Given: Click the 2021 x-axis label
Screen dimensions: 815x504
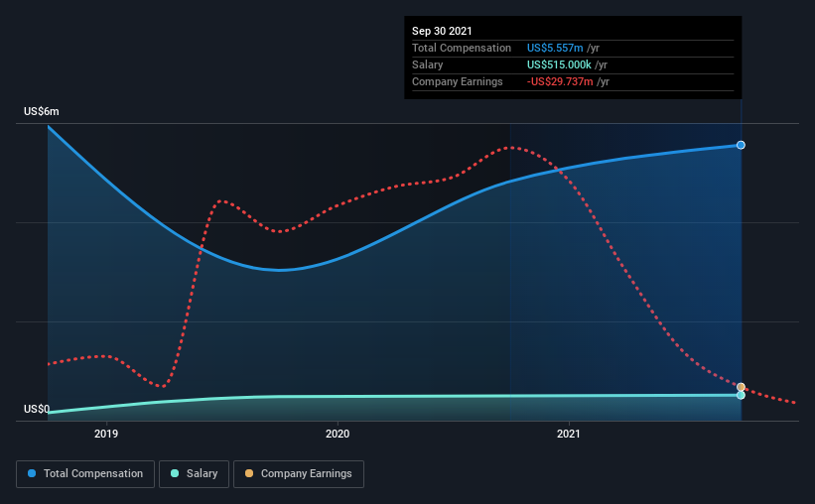Looking at the screenshot, I should [569, 434].
